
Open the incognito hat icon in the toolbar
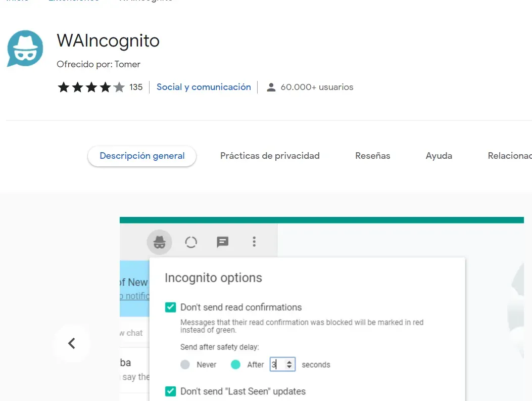(160, 242)
